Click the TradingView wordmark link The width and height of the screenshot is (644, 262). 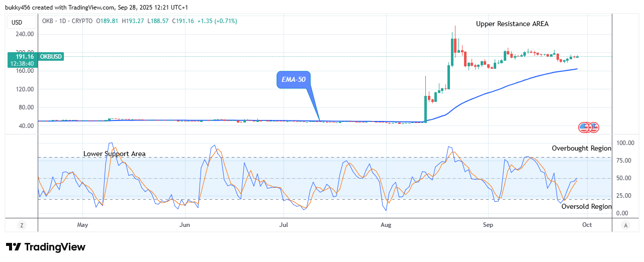(55, 247)
